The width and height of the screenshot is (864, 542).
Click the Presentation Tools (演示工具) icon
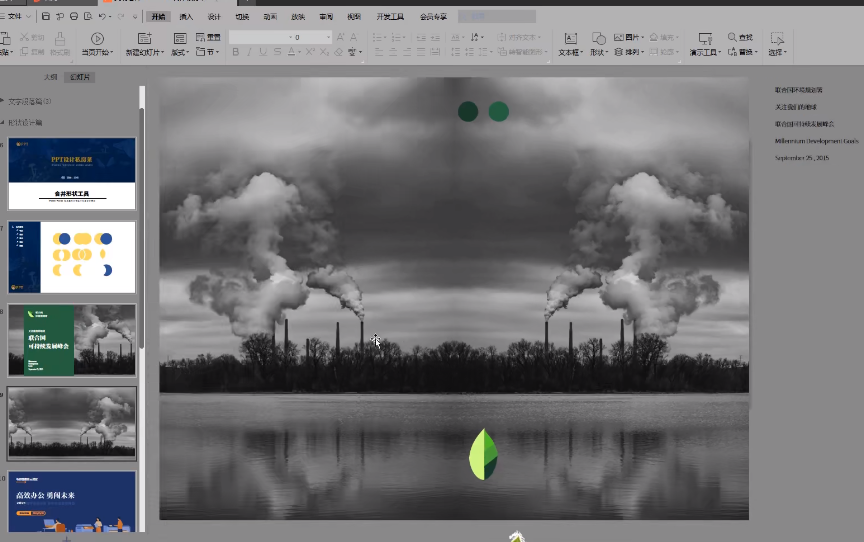(703, 38)
